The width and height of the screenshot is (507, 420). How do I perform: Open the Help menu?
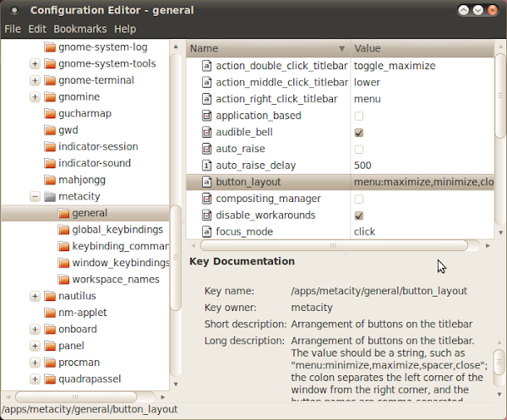(125, 29)
